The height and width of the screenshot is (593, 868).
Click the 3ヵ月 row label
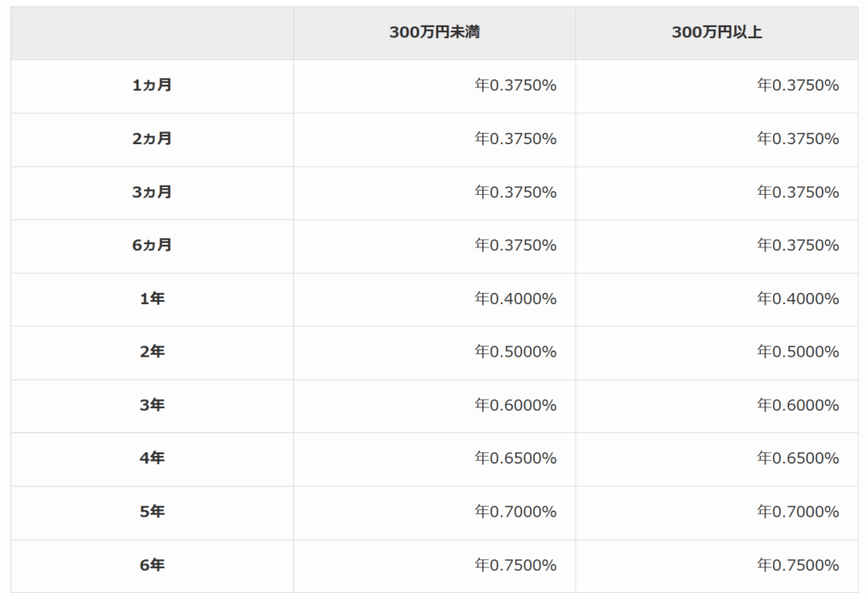[153, 192]
